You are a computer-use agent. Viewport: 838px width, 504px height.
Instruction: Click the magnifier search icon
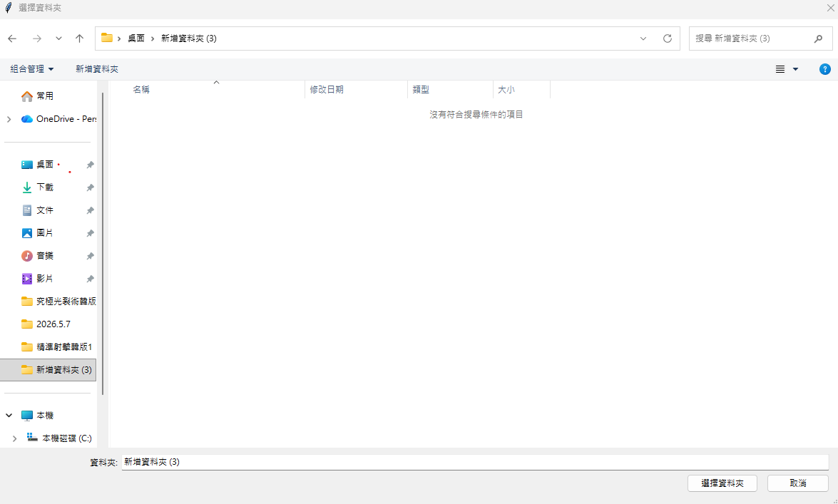pos(818,38)
